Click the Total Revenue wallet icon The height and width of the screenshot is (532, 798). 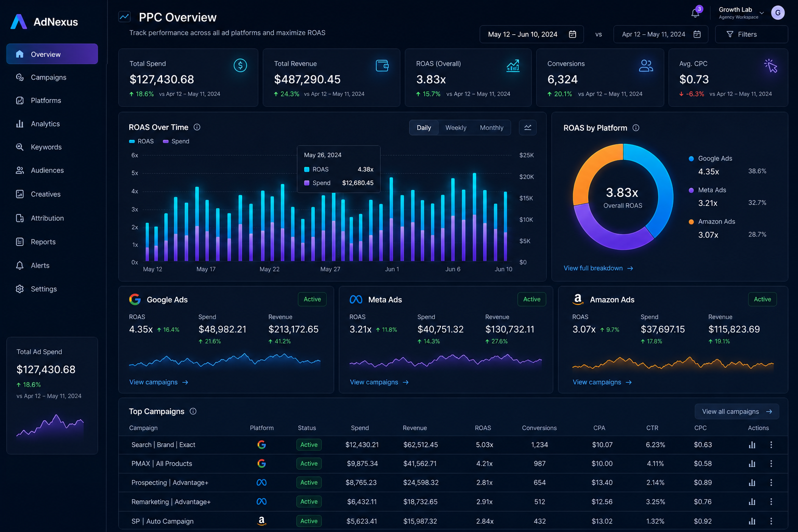pyautogui.click(x=382, y=65)
